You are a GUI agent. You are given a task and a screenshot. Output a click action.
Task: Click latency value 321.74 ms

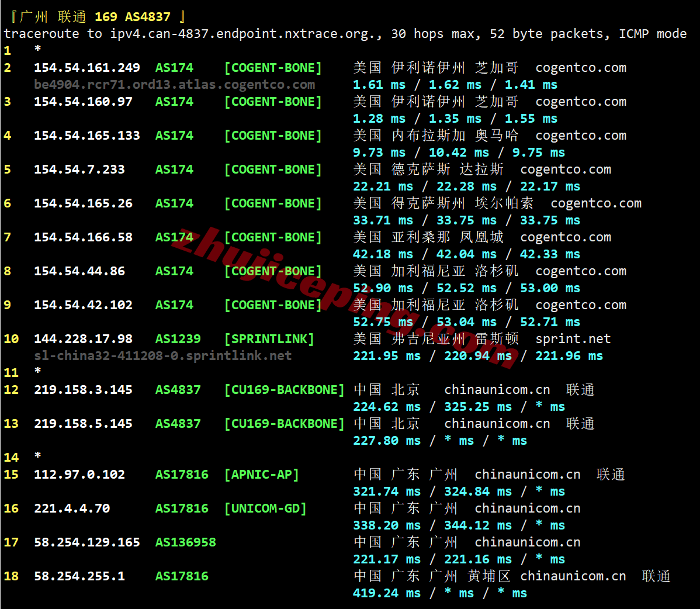387,492
